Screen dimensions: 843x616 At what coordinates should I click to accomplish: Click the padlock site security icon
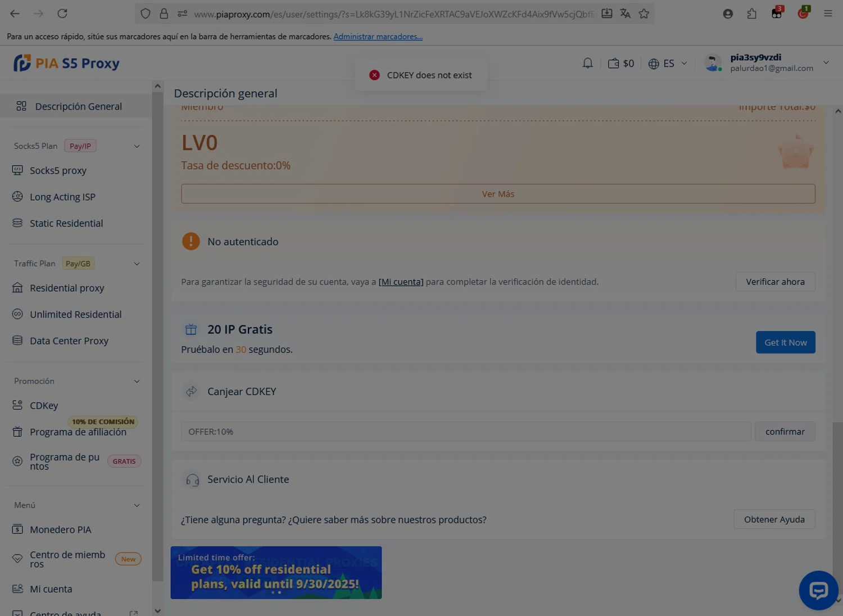pyautogui.click(x=164, y=13)
